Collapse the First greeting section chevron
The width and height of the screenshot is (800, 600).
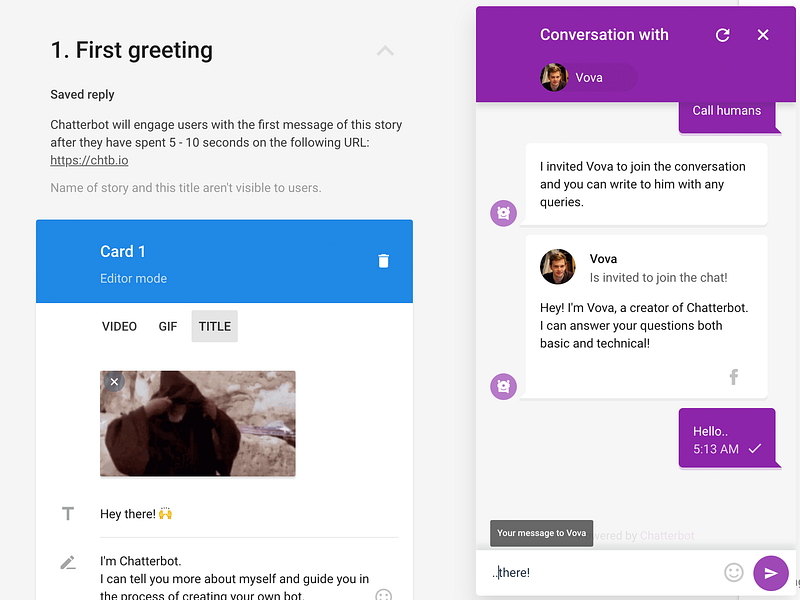pyautogui.click(x=385, y=51)
